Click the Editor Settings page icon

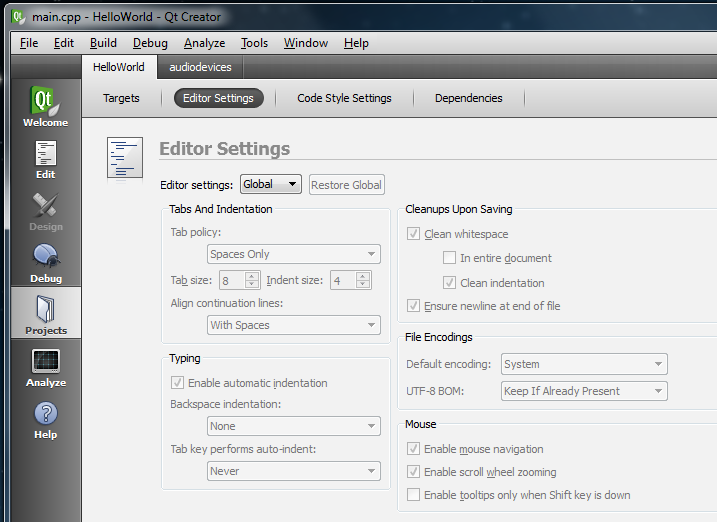[x=125, y=158]
